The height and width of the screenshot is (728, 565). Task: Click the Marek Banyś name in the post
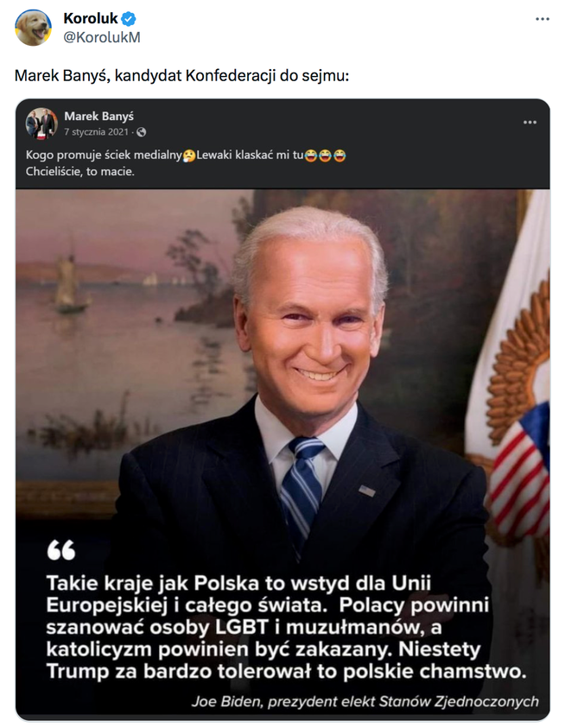pos(98,117)
